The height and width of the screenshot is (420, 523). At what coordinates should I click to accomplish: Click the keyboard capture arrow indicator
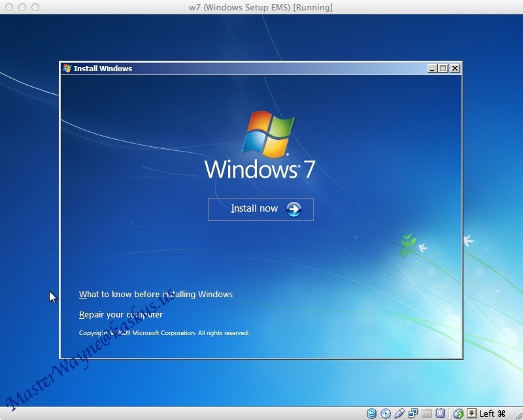471,413
